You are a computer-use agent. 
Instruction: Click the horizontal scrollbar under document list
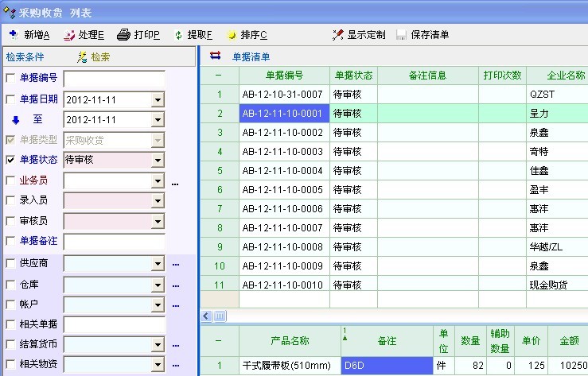398,316
